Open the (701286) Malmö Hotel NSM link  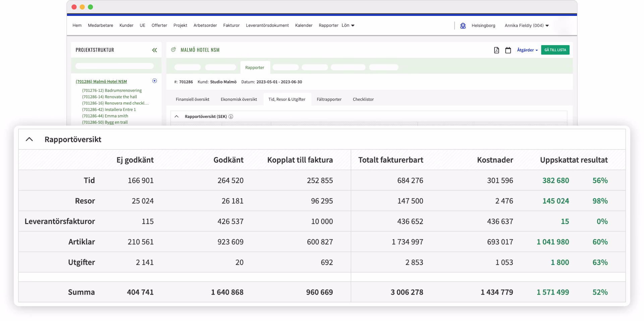coord(101,82)
